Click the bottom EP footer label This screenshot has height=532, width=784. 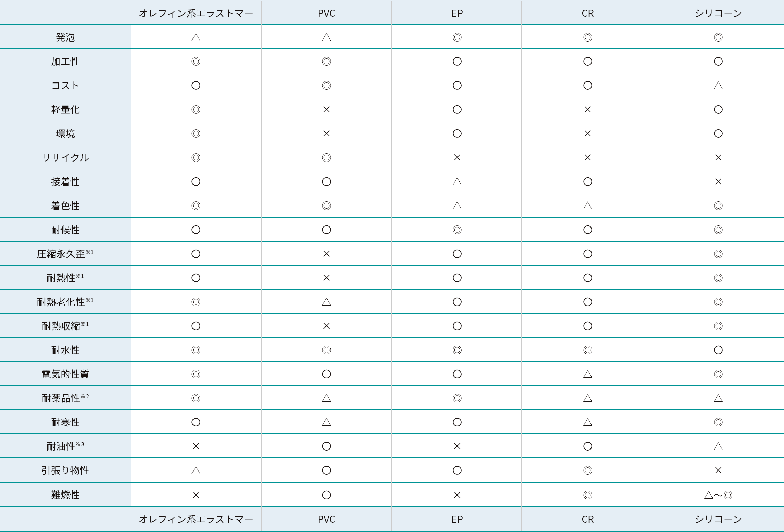pyautogui.click(x=457, y=519)
